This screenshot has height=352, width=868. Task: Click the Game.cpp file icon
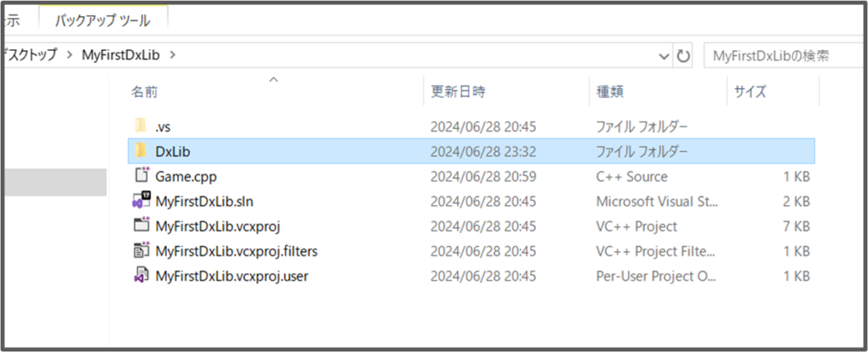click(x=141, y=176)
